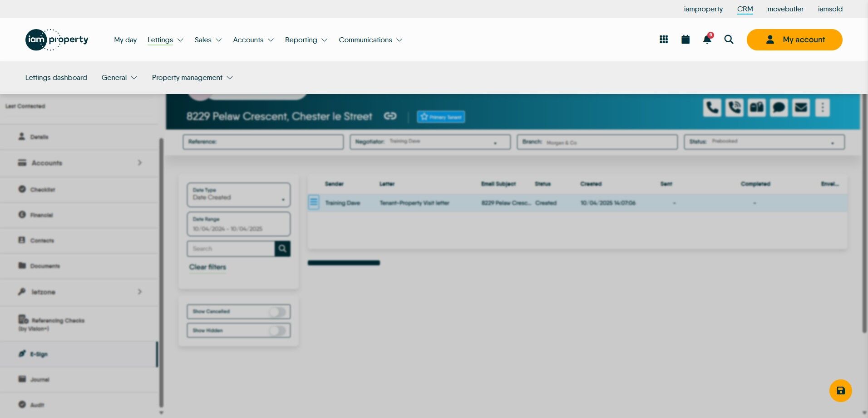Image resolution: width=868 pixels, height=418 pixels.
Task: Switch to iamproperty product link
Action: pos(703,9)
